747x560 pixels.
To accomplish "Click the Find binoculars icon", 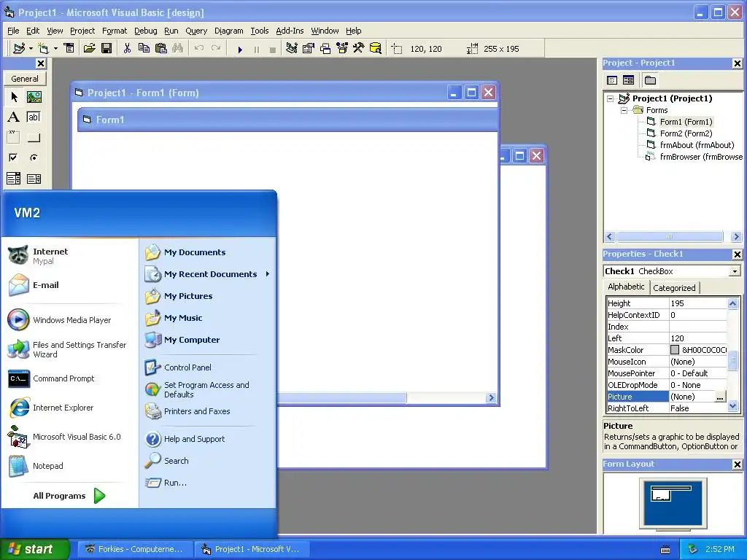I will click(178, 49).
